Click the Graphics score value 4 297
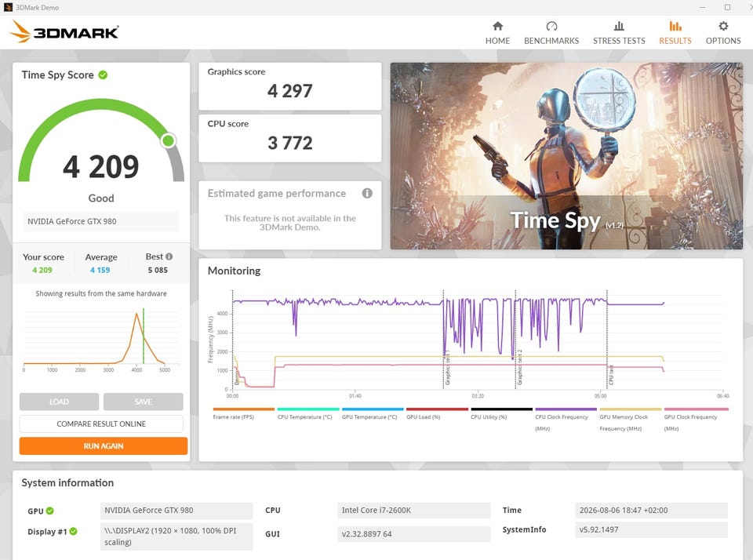Image resolution: width=753 pixels, height=560 pixels. (290, 91)
